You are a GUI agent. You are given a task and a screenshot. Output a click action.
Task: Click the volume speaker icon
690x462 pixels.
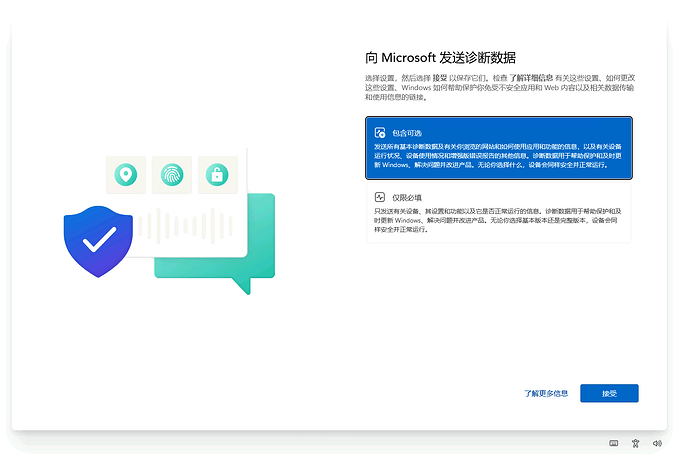tap(657, 443)
